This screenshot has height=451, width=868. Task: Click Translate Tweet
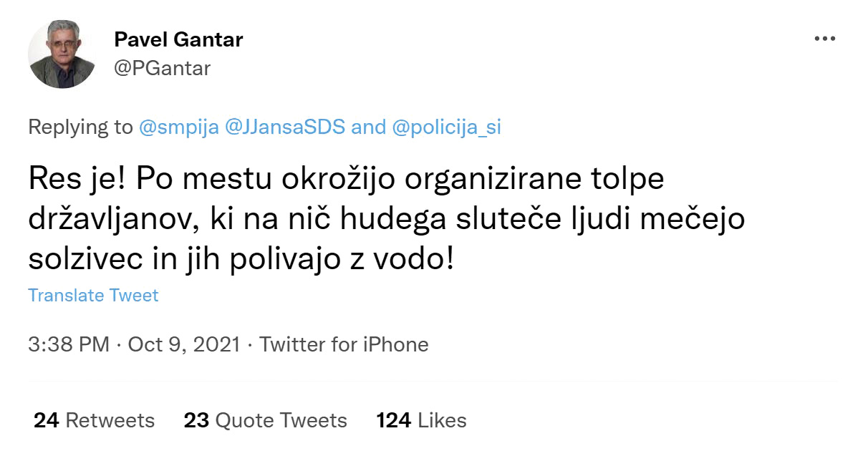pos(92,295)
